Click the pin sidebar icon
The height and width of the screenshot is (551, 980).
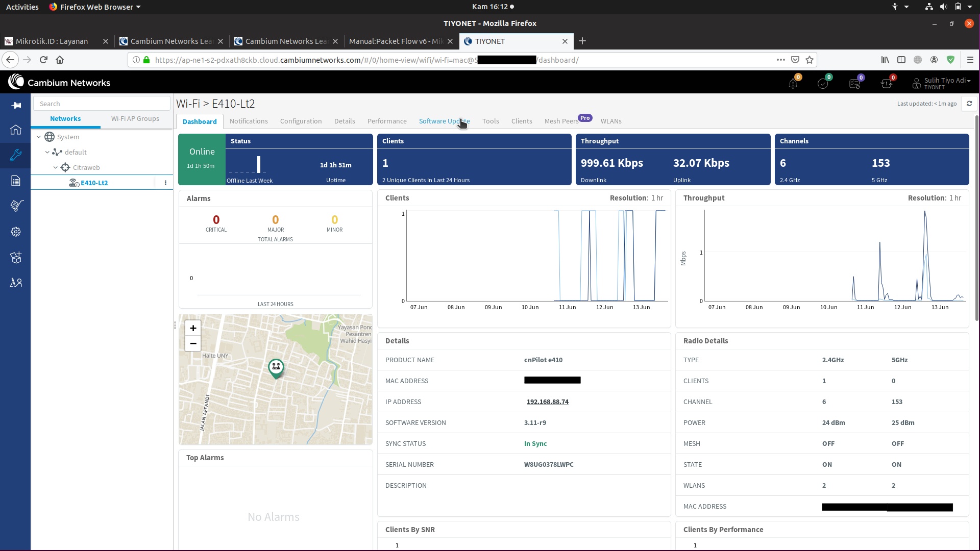(x=16, y=105)
